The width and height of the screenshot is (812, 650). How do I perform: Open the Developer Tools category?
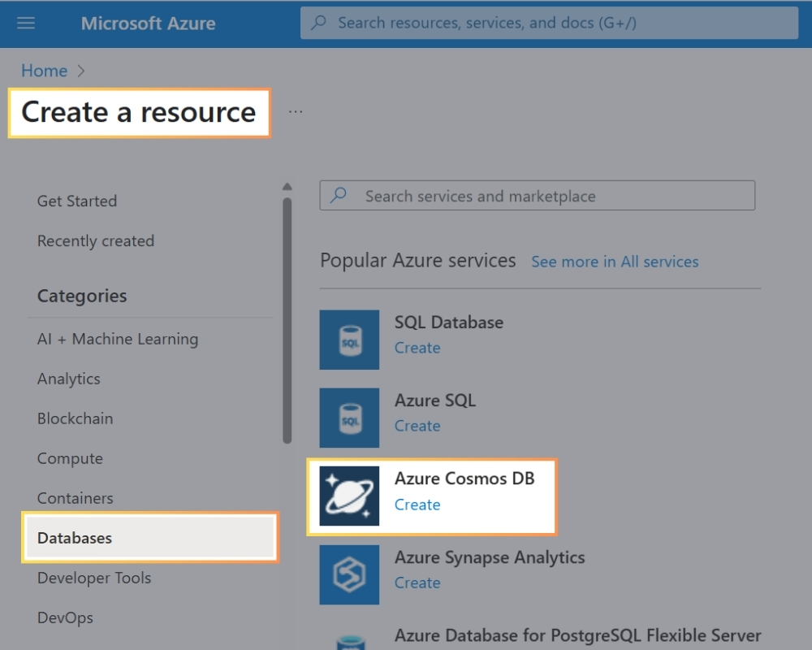tap(94, 578)
